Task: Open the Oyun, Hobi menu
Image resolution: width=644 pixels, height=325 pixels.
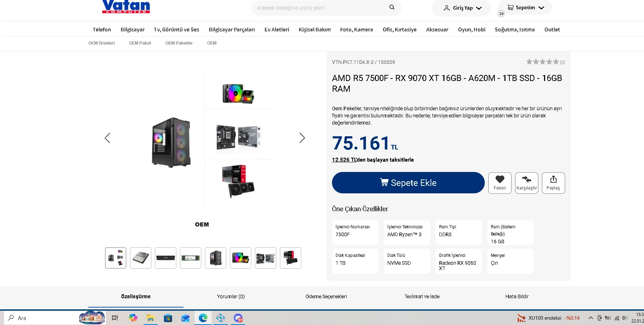Action: point(472,30)
